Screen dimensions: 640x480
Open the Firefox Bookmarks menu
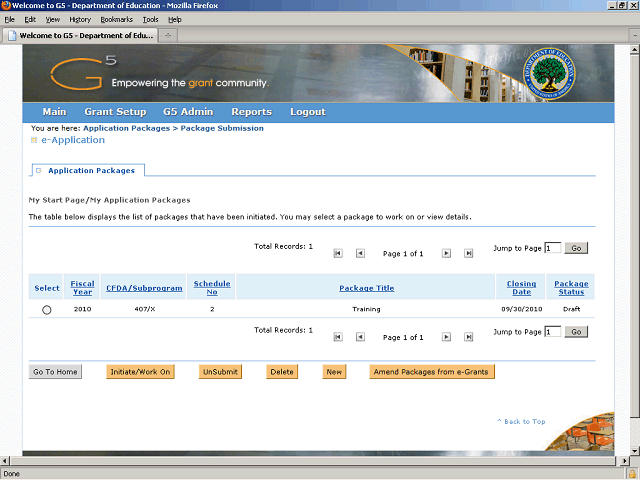117,20
